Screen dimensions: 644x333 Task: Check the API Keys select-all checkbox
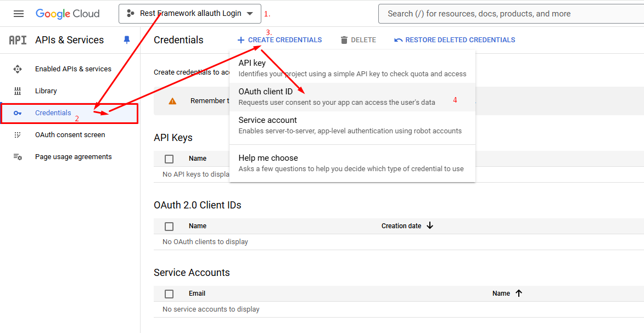(x=169, y=159)
